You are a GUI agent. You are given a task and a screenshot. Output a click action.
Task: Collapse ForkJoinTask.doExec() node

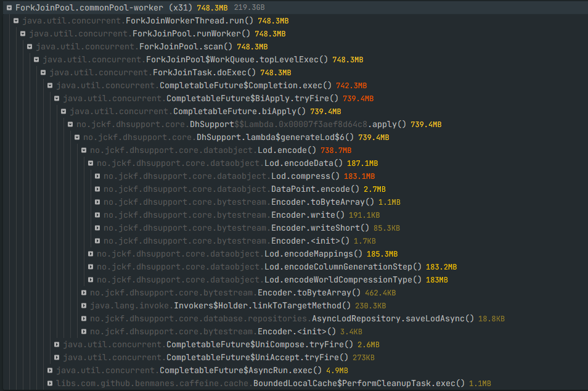tap(43, 72)
